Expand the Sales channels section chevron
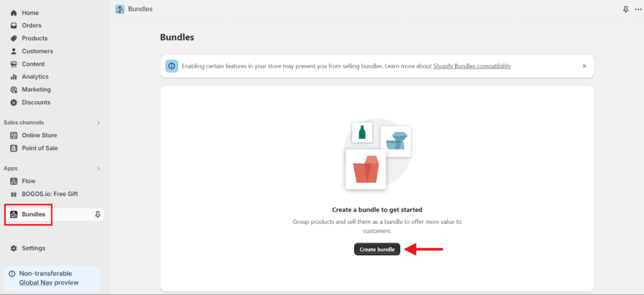Screen dimensions: 644x295 pos(99,123)
